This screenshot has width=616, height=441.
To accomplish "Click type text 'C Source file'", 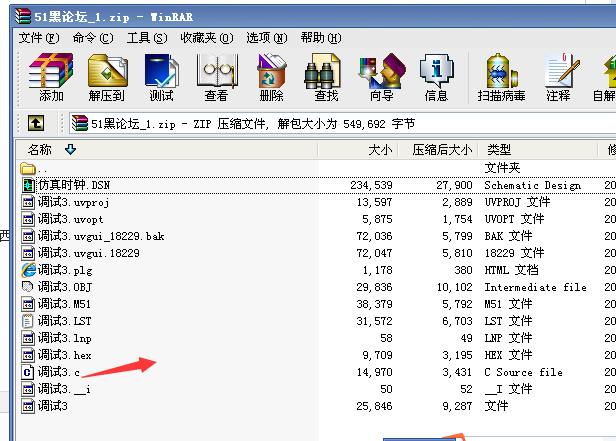I will [x=523, y=372].
